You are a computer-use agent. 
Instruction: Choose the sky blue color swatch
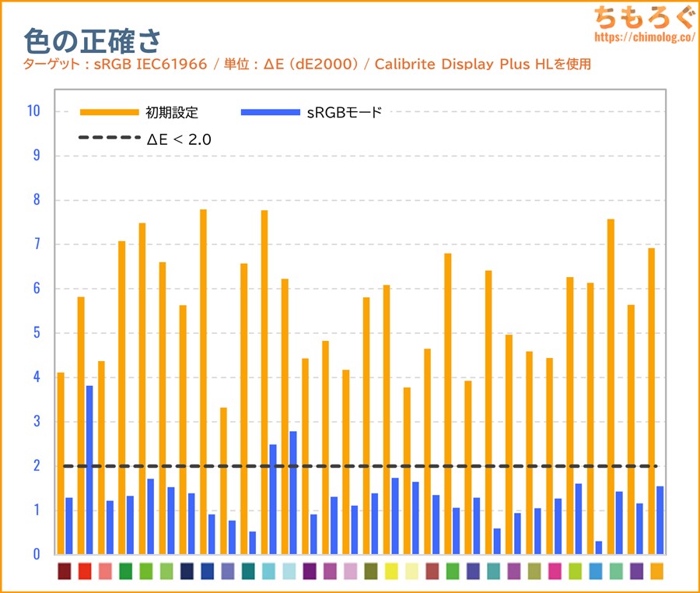point(595,571)
